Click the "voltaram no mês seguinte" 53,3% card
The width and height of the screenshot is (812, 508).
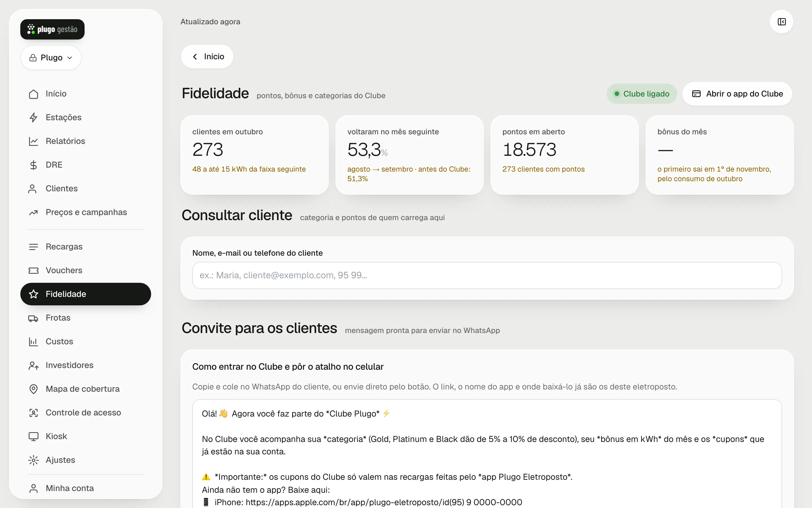tap(409, 155)
